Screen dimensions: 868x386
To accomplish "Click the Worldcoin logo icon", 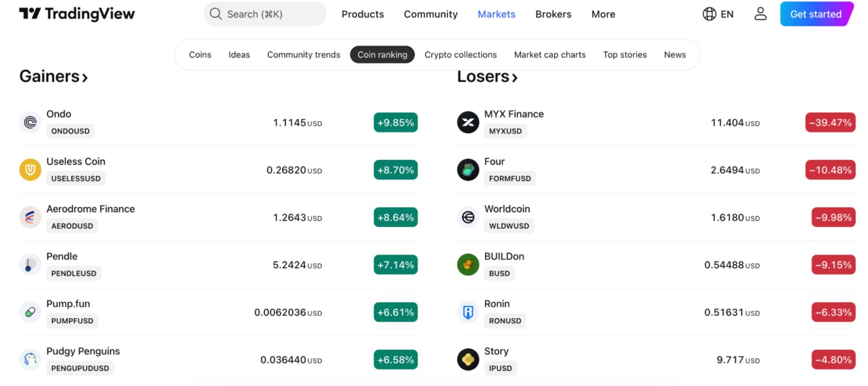I will 468,217.
